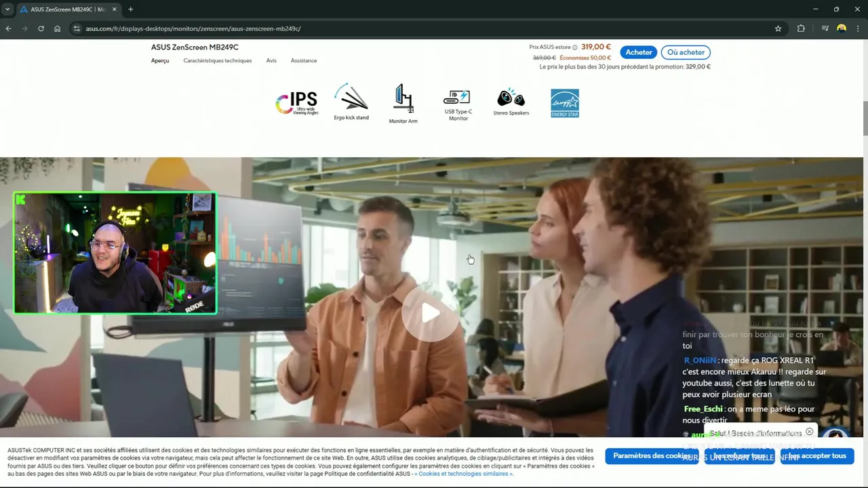The width and height of the screenshot is (868, 488).
Task: Open the media control toolbar icon
Action: [x=825, y=28]
